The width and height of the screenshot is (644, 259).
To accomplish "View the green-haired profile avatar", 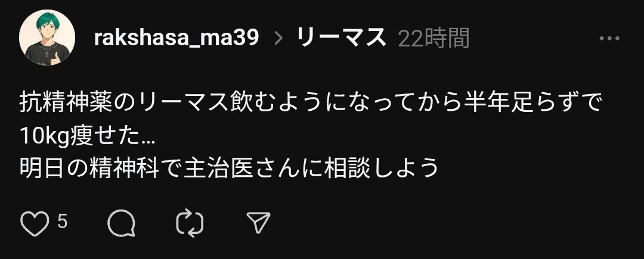I will point(47,38).
